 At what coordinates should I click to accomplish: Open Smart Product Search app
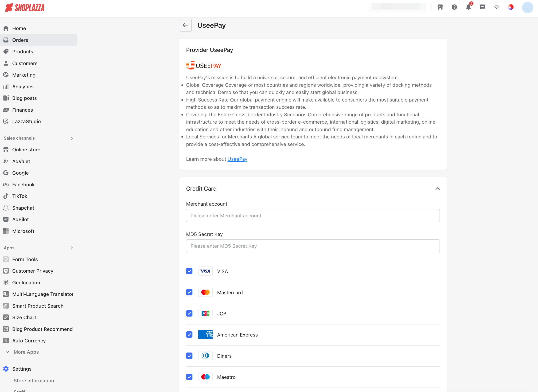[x=39, y=306]
